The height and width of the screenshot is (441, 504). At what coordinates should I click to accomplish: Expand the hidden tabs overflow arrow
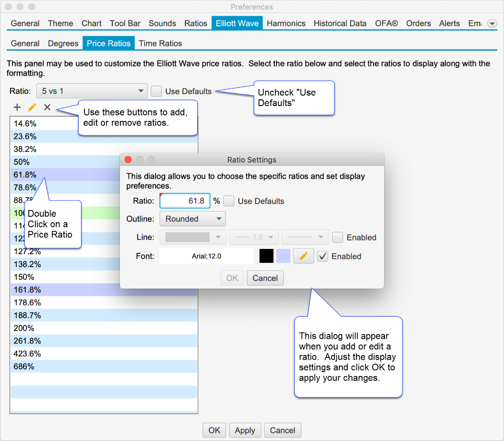[x=492, y=23]
